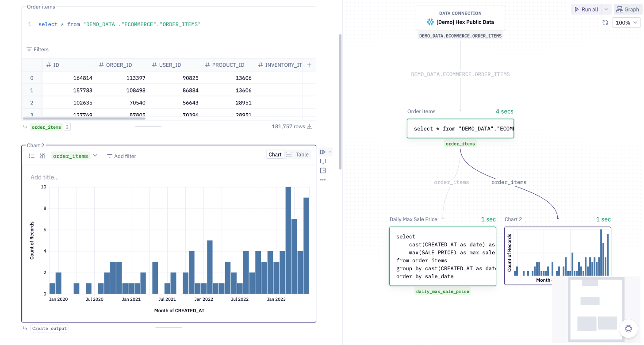The height and width of the screenshot is (345, 644).
Task: Click the refresh graph icon
Action: 605,22
